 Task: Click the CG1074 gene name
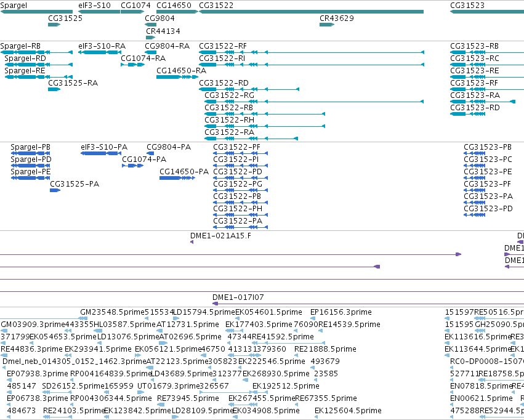(135, 6)
